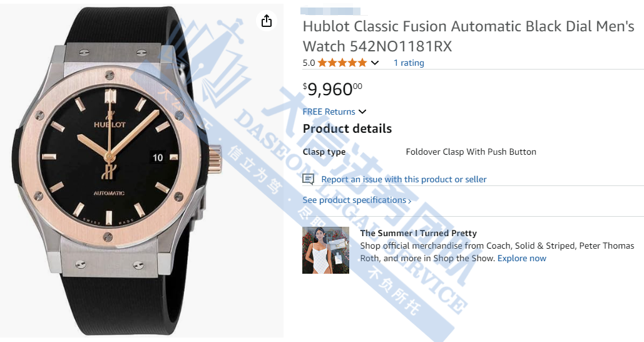Open the FREE Returns dropdown arrow
The width and height of the screenshot is (644, 342).
coord(362,112)
